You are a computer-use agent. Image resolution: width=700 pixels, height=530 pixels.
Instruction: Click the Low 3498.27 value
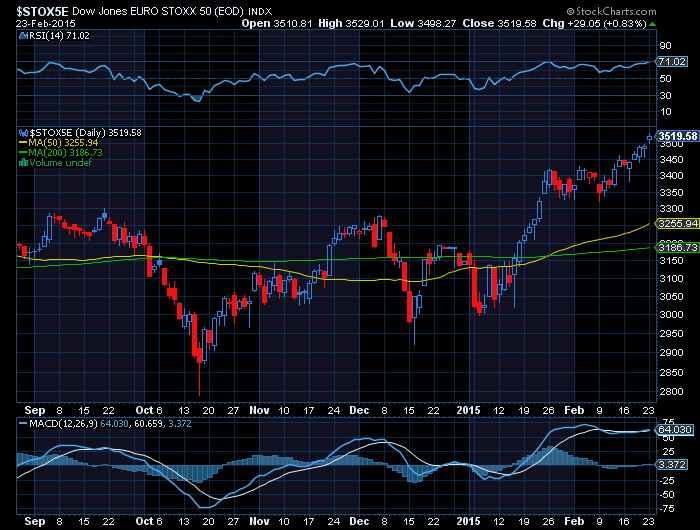point(423,23)
